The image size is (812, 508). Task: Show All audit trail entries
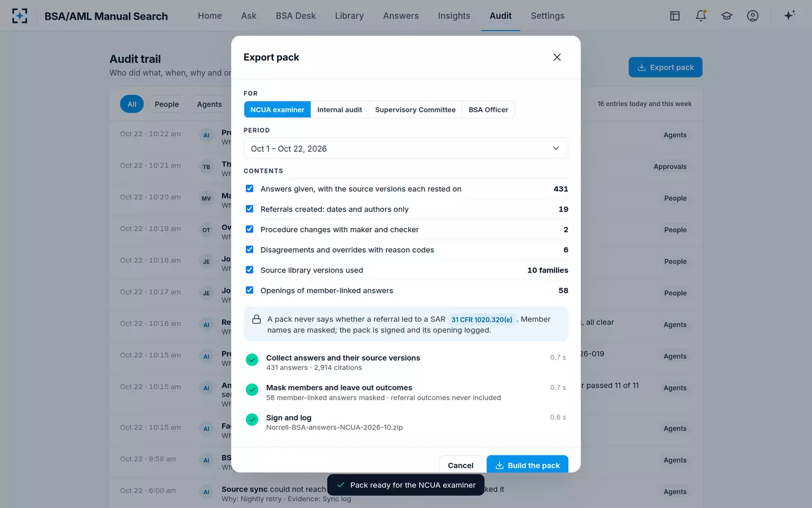(x=132, y=104)
